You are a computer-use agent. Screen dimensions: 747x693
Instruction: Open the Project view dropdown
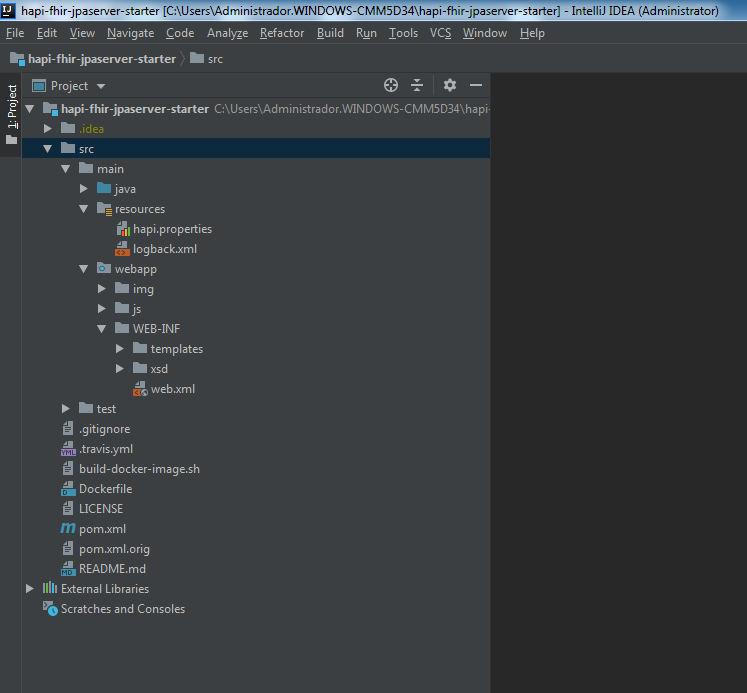pyautogui.click(x=101, y=86)
